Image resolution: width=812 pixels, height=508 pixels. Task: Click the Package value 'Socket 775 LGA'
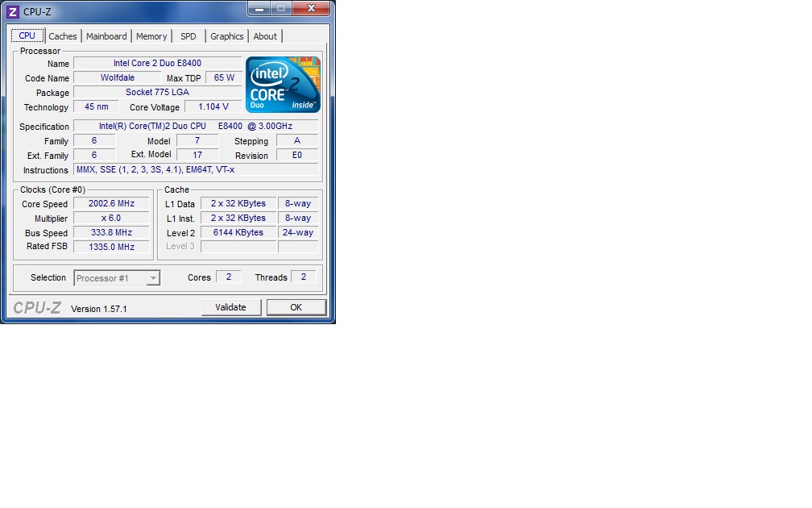(157, 92)
